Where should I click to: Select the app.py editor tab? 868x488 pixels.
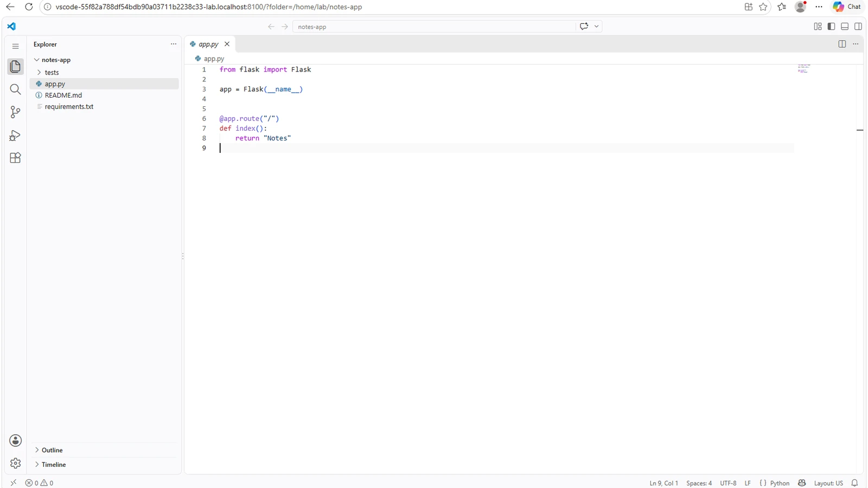pyautogui.click(x=208, y=44)
